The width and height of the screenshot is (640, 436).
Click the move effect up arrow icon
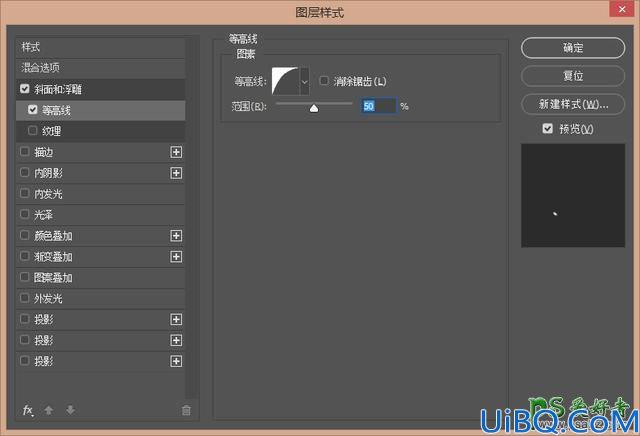point(49,410)
